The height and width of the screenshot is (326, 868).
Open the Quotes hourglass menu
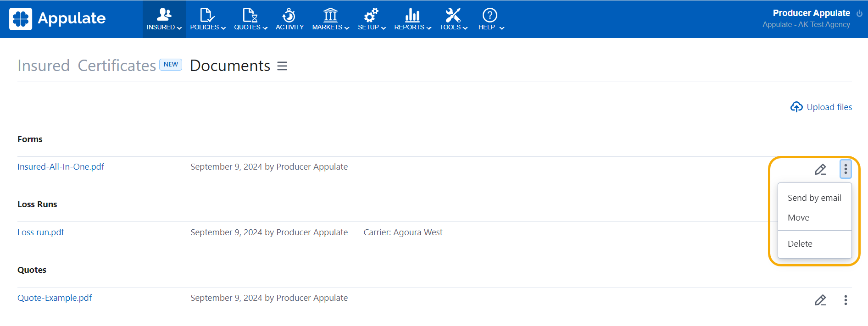point(250,19)
